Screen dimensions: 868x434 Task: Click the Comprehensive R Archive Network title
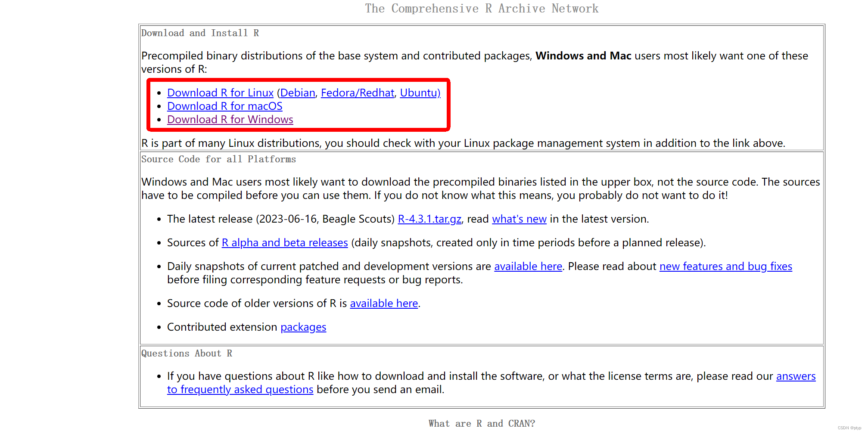coord(482,9)
